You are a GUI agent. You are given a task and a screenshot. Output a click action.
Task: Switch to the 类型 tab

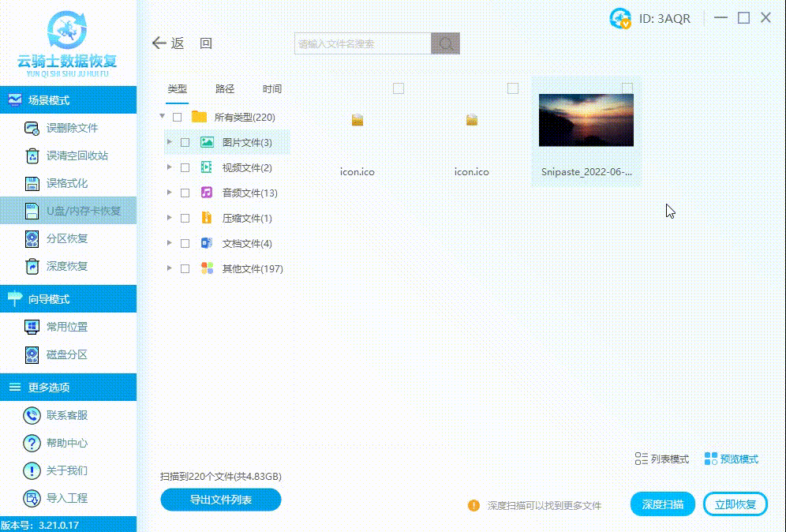click(177, 89)
